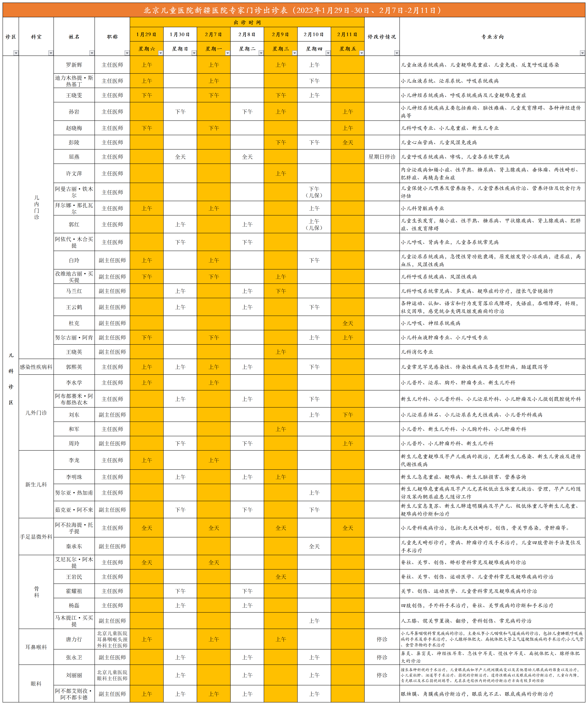This screenshot has height=705, width=588.
Task: Expand the 星期日 filter arrow
Action: [x=194, y=53]
